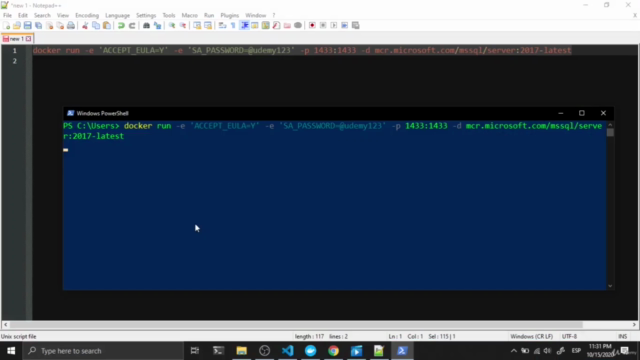Click UTF-8 encoding in status bar
This screenshot has width=640, height=360.
(569, 336)
